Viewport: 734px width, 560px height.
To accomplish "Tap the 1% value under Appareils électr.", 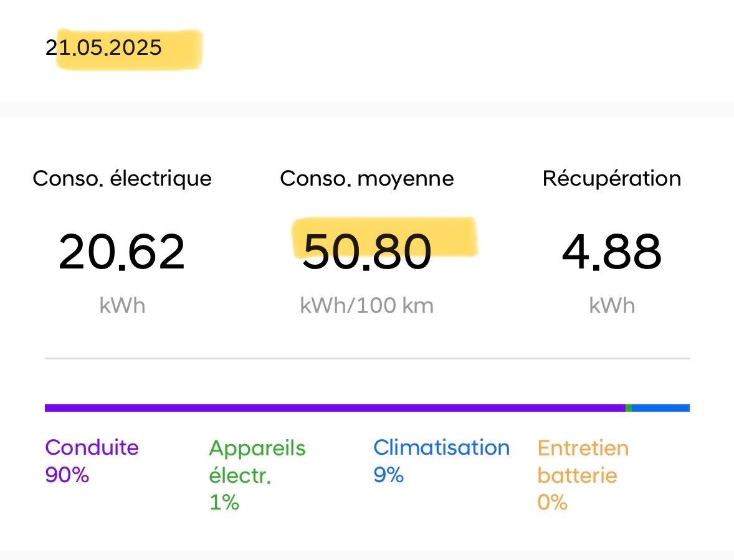I will pyautogui.click(x=224, y=502).
